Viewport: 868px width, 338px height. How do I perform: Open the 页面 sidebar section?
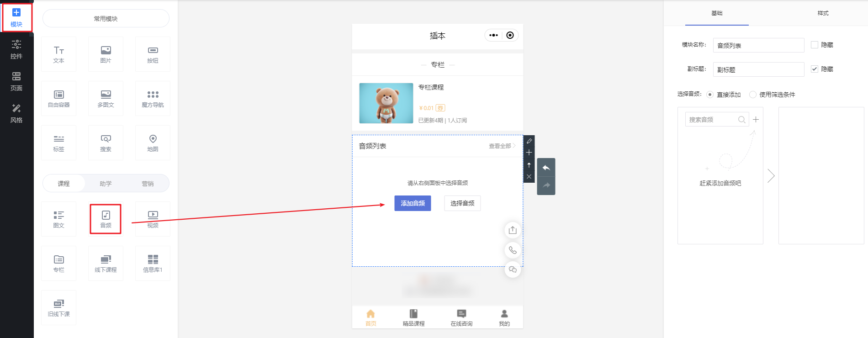16,82
